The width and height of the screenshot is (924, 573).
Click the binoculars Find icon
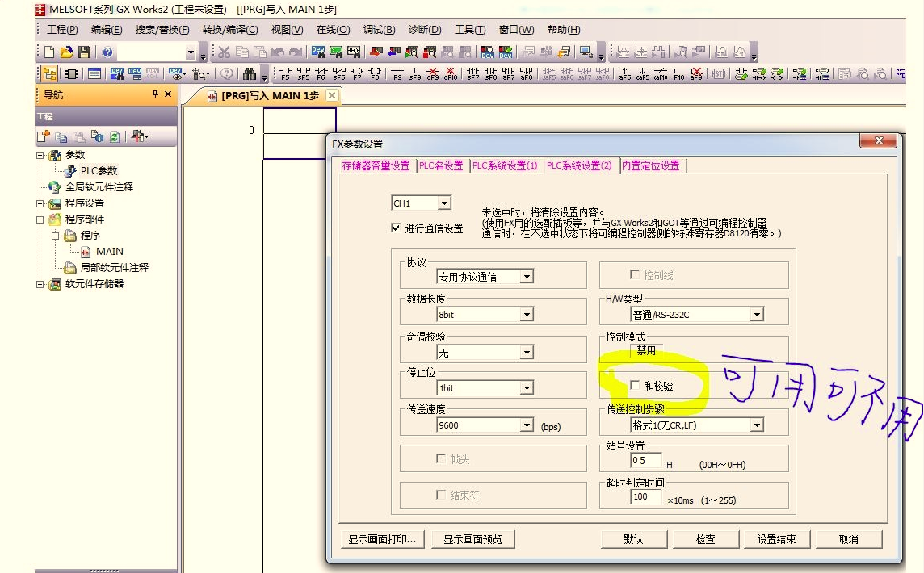point(250,74)
